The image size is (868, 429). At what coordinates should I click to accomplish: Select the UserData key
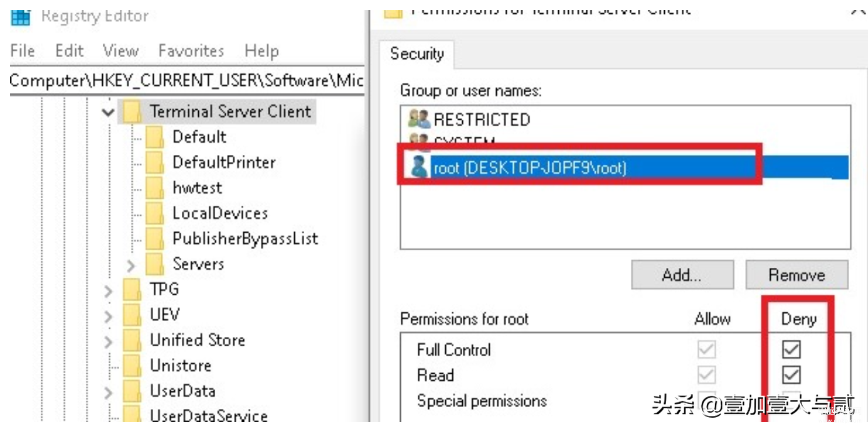click(x=183, y=391)
